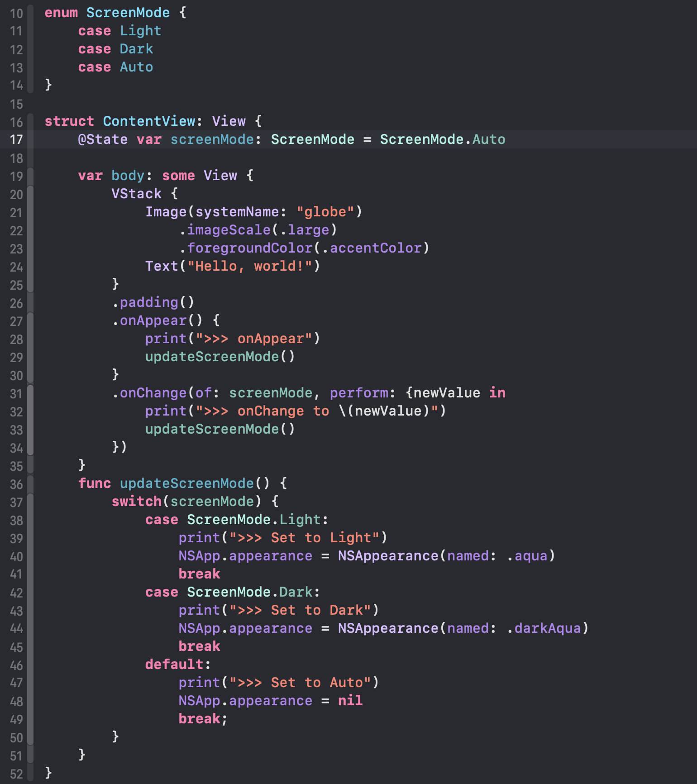This screenshot has height=784, width=697.
Task: Click 'ScreenMode.Auto' default value on line 17
Action: [443, 139]
